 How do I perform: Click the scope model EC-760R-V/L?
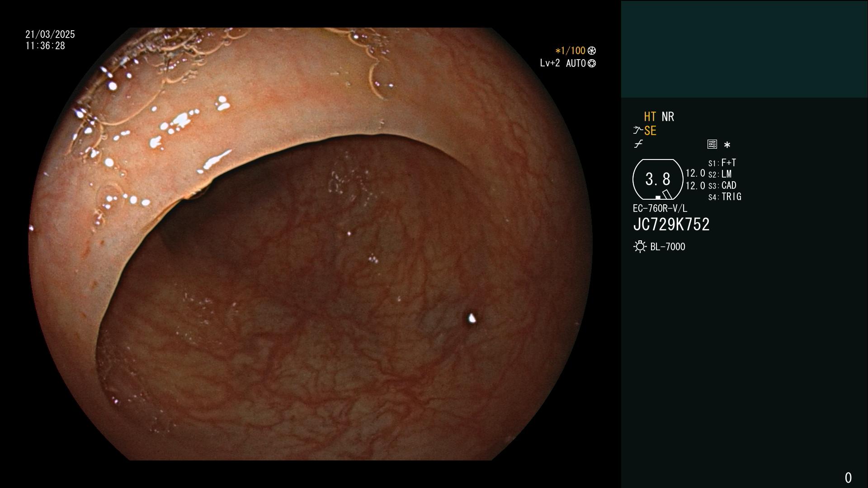click(660, 208)
